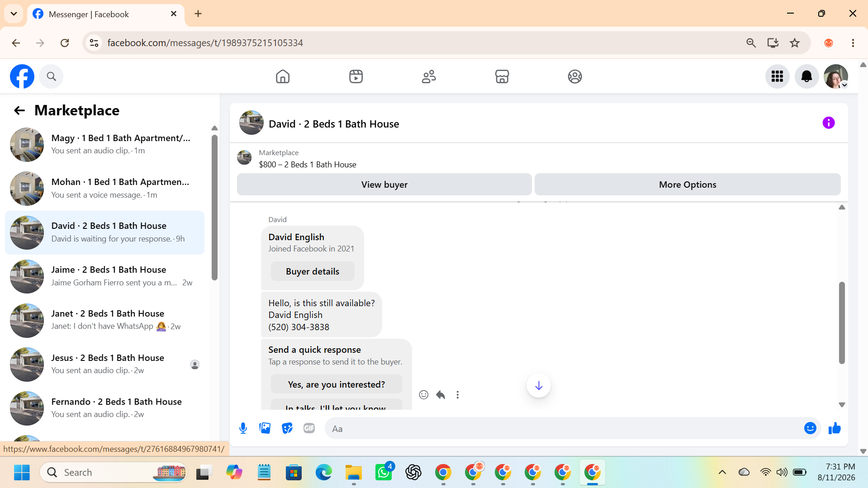Navigate back in browser history
The height and width of the screenshot is (488, 868).
[x=16, y=43]
